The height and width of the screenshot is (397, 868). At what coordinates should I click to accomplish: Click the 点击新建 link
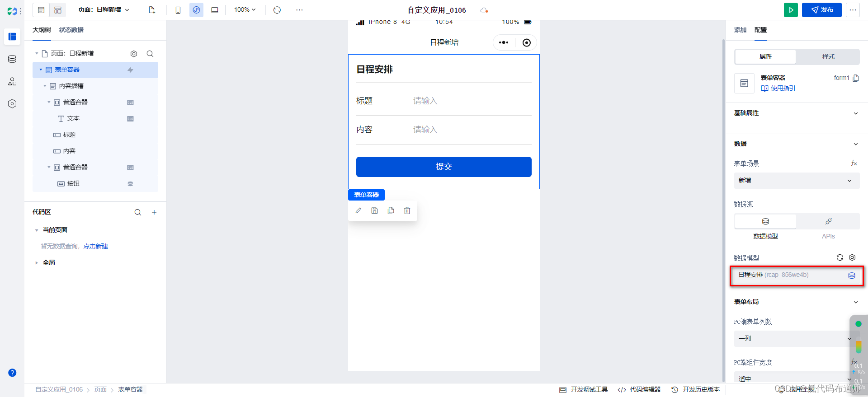(x=96, y=246)
